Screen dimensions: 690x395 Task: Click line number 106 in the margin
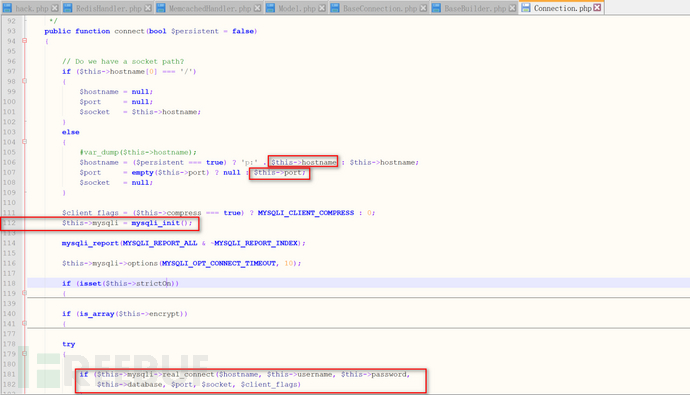[x=9, y=162]
